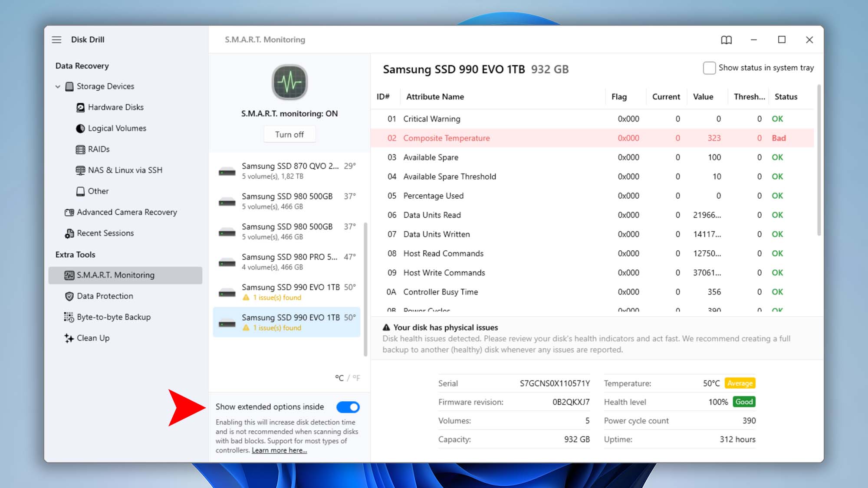Open Logical Volumes
This screenshot has height=488, width=868.
tap(116, 128)
